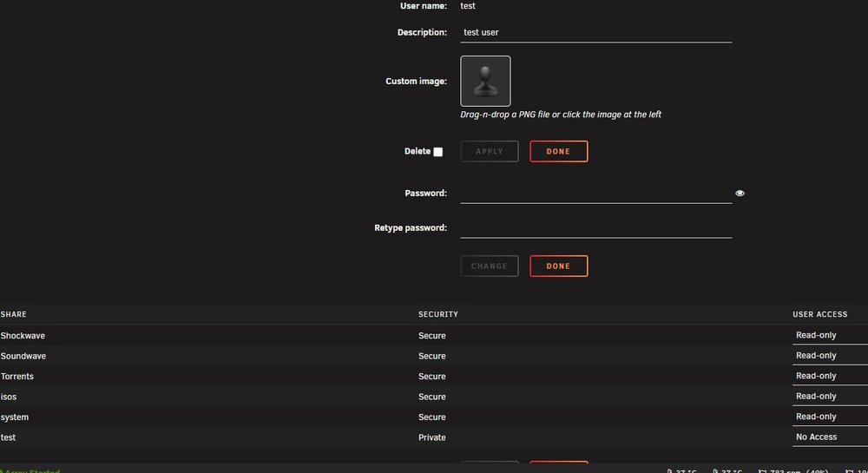Toggle password visibility eye icon
868x473 pixels.
(x=740, y=193)
